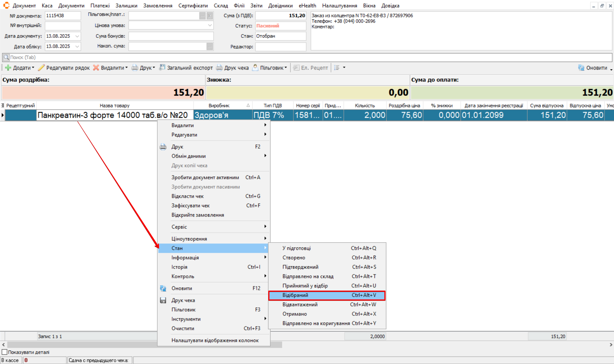Toggle Показувати деталі checkbox
Viewport: 614px width, 364px height.
click(5, 352)
